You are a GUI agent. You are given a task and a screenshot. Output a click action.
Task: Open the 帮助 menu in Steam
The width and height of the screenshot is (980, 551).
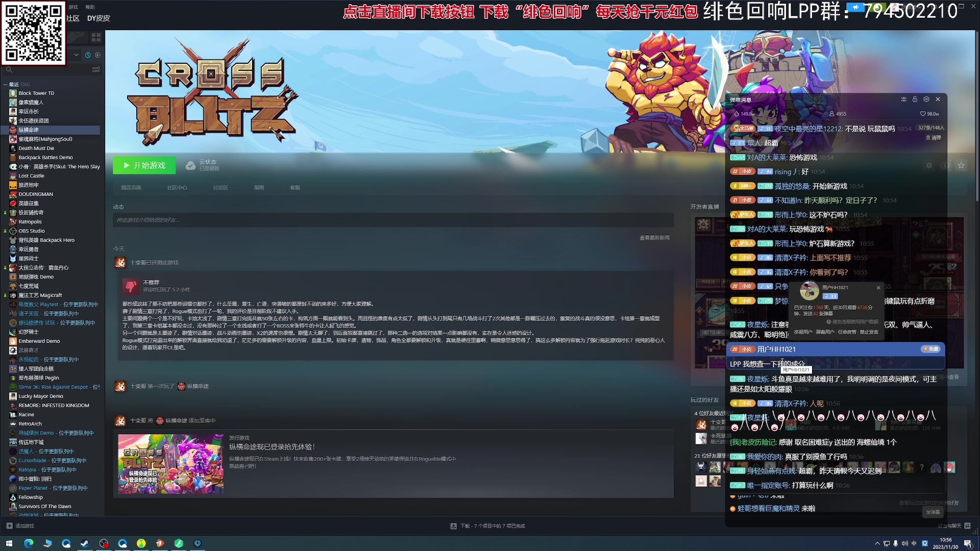[90, 7]
